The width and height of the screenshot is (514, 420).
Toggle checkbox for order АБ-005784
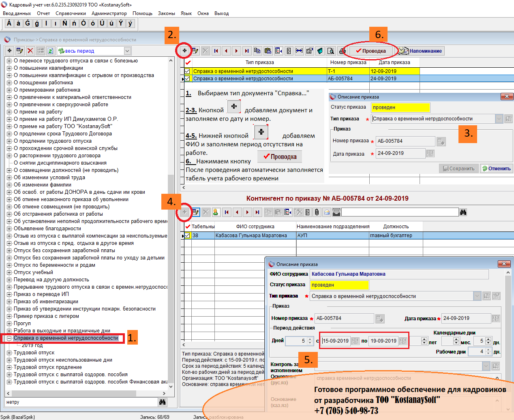click(187, 79)
